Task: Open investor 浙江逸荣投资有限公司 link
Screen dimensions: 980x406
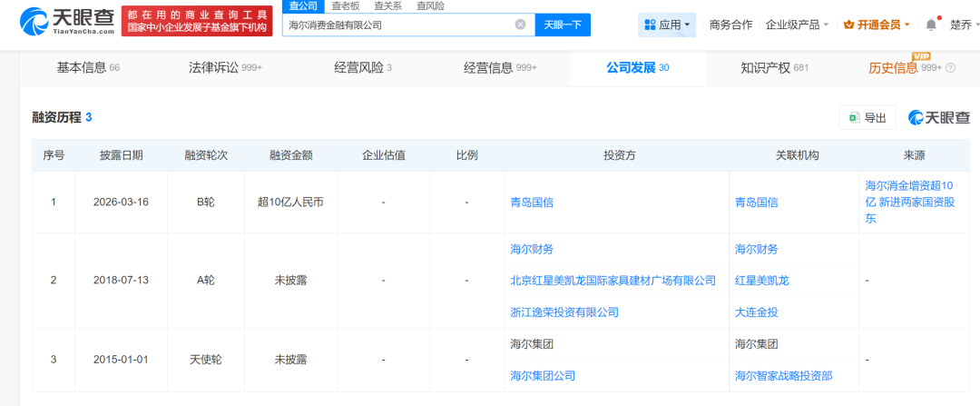Action: pyautogui.click(x=564, y=312)
